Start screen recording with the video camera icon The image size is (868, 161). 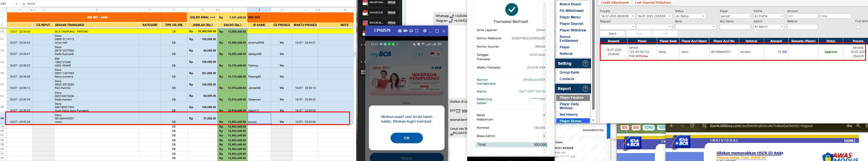coord(405,31)
